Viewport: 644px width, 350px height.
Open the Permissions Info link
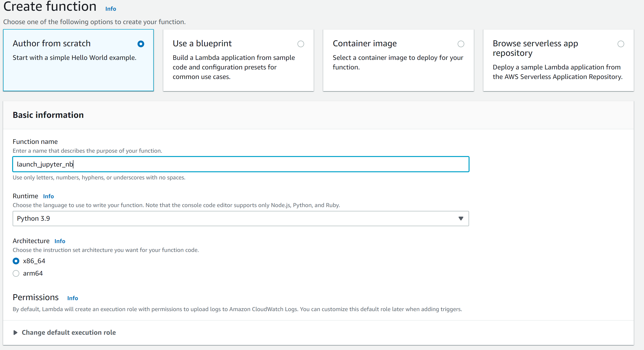pyautogui.click(x=72, y=298)
